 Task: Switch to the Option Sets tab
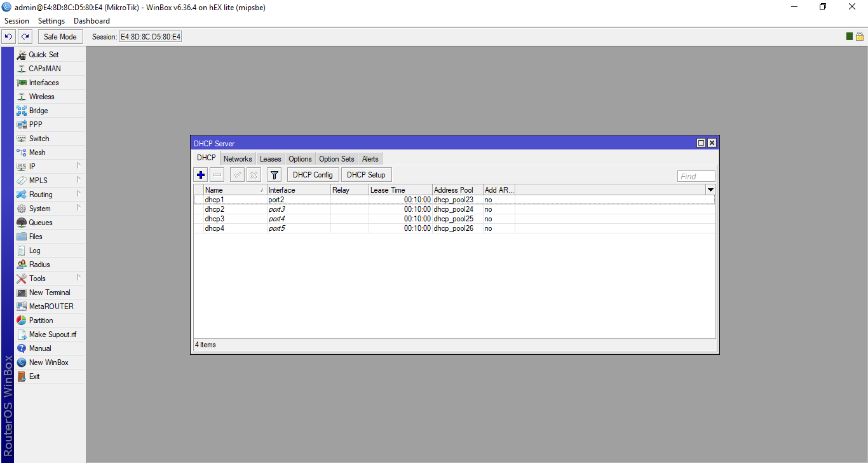[x=337, y=159]
